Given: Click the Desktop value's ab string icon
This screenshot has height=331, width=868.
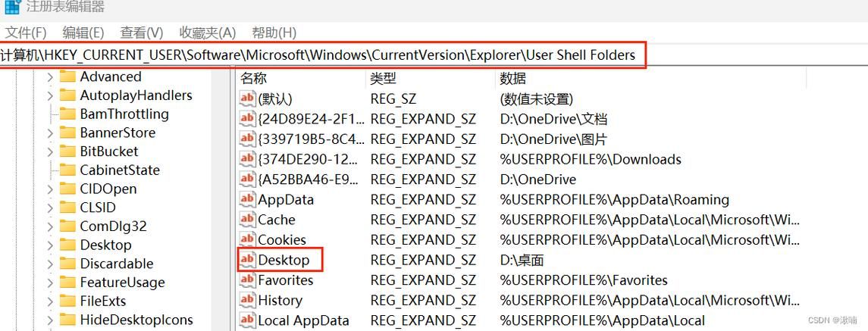Looking at the screenshot, I should 247,260.
